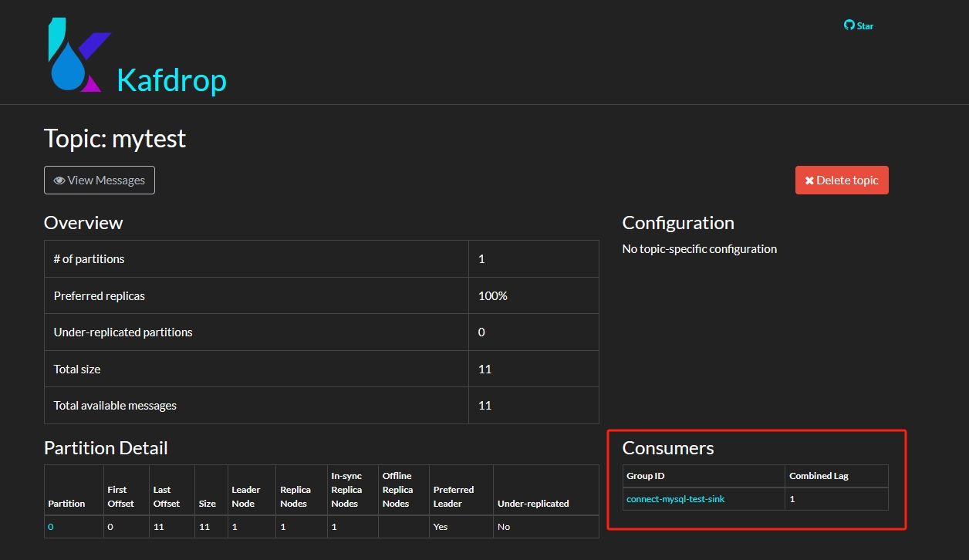Click the Overview section heading
This screenshot has width=969, height=560.
83,223
